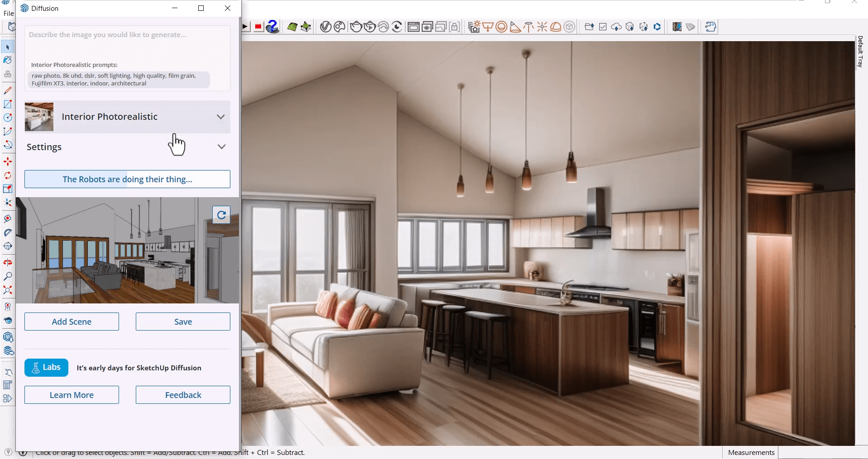The width and height of the screenshot is (868, 459).
Task: Send Feedback about Diffusion
Action: pos(183,394)
